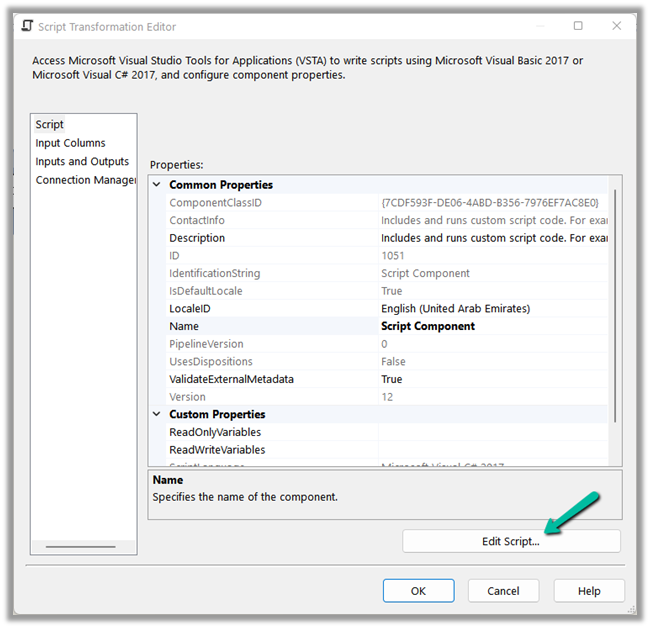Collapse the Custom Properties section

tap(157, 414)
